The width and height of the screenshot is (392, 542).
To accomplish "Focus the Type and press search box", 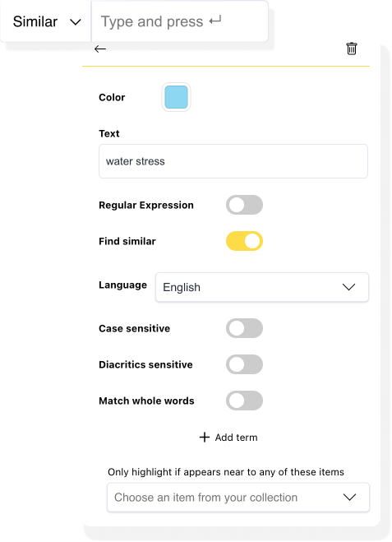I will 180,21.
